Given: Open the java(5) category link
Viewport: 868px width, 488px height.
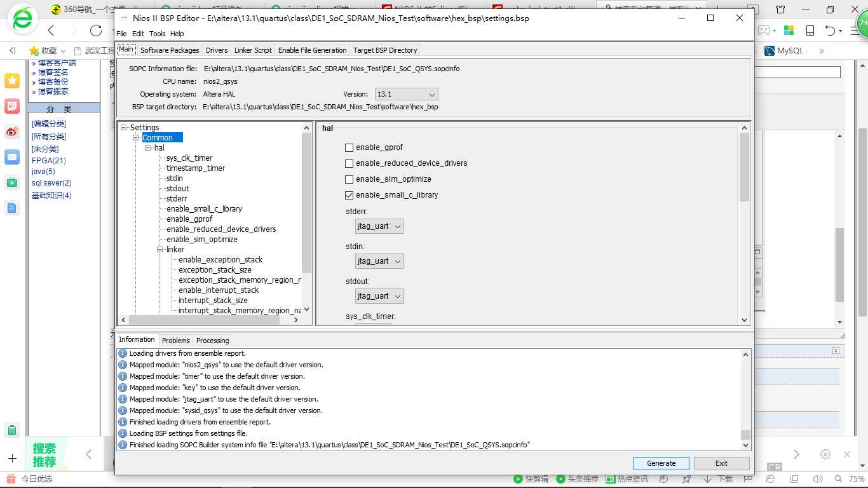Looking at the screenshot, I should coord(43,172).
